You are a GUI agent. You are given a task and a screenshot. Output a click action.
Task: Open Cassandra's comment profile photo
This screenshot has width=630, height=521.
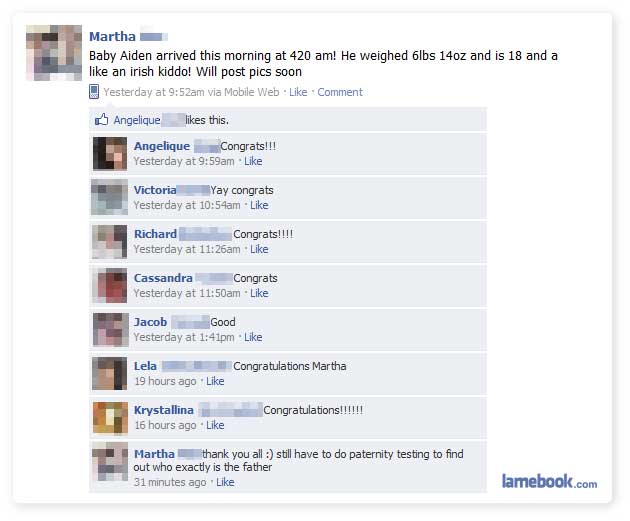pyautogui.click(x=110, y=286)
